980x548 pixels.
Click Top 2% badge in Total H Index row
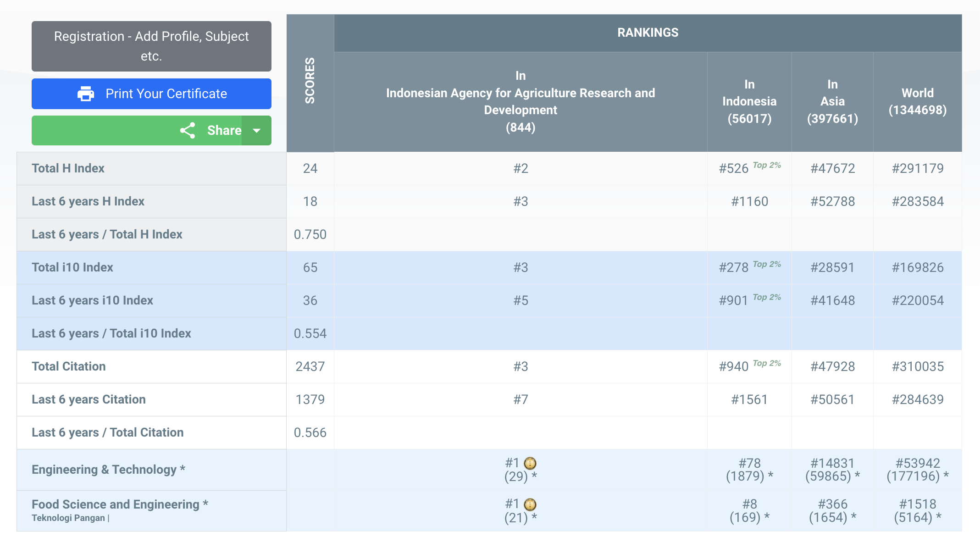(x=767, y=165)
